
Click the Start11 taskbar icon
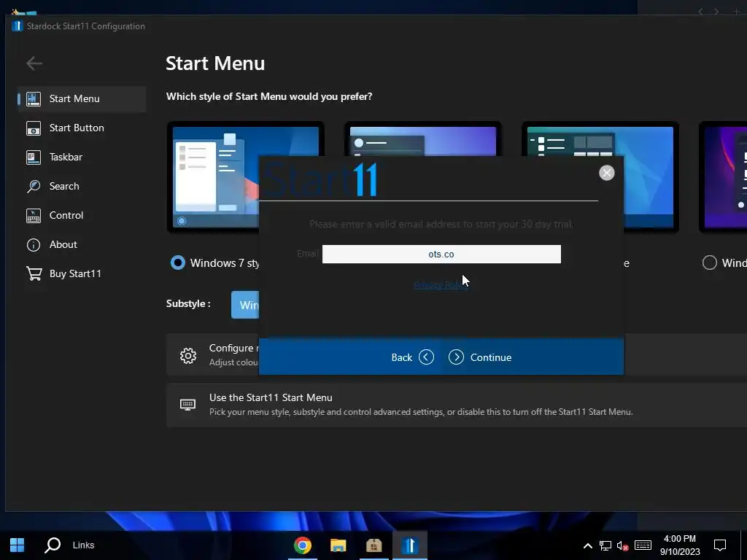410,545
